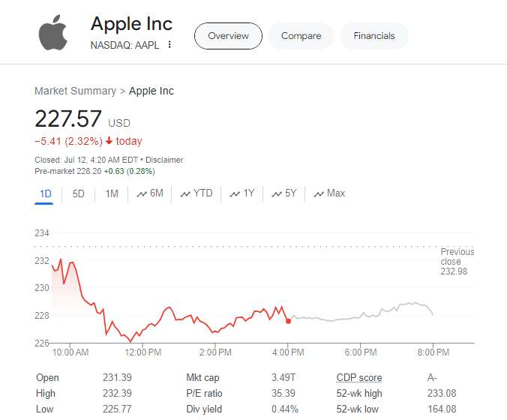This screenshot has height=420, width=507.
Task: Select the Overview tab
Action: [x=228, y=36]
